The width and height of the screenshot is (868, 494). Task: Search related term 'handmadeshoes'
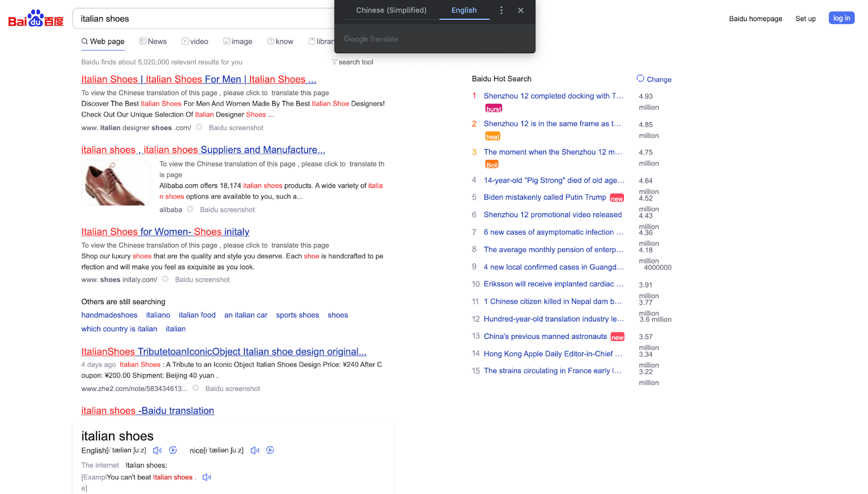click(x=110, y=315)
